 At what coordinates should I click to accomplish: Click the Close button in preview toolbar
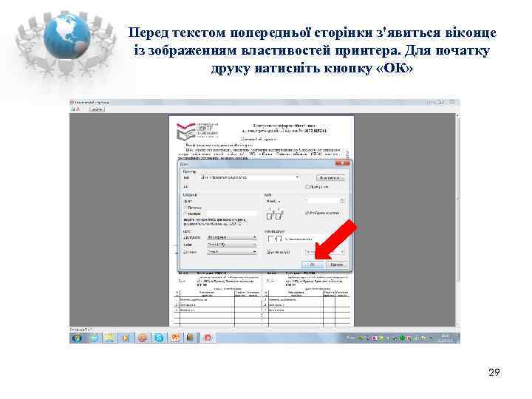[97, 109]
